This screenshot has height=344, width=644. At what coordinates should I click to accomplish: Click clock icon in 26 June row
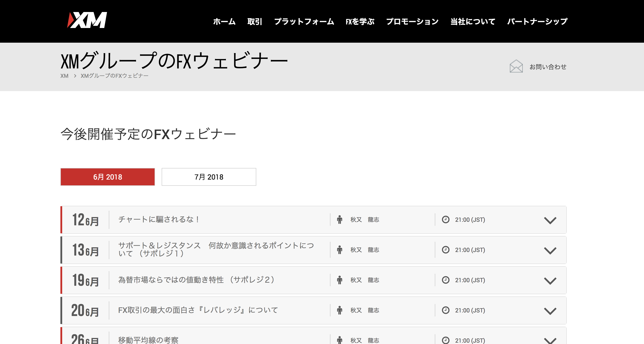tap(445, 340)
